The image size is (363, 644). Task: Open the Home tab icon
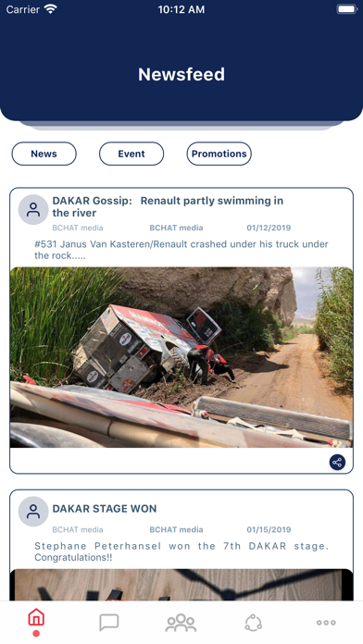pyautogui.click(x=36, y=618)
